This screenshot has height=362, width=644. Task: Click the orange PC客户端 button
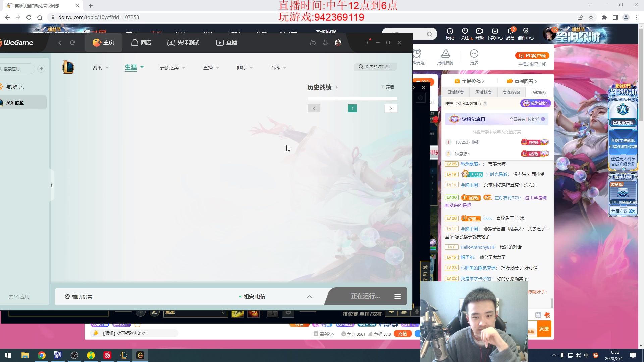click(x=532, y=55)
